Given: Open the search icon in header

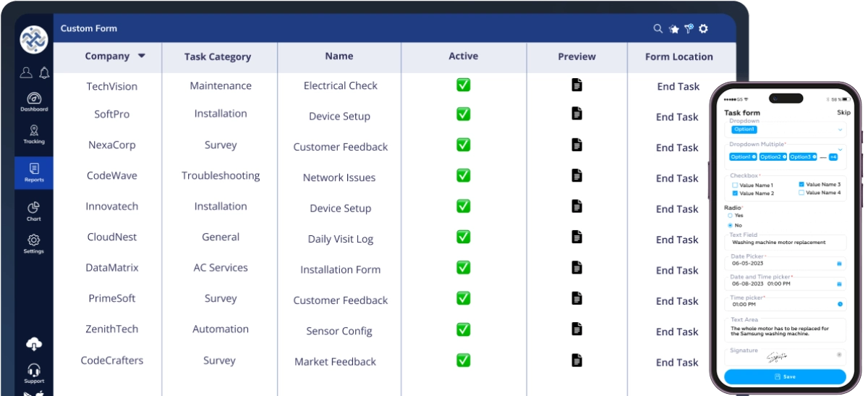Looking at the screenshot, I should pos(658,29).
